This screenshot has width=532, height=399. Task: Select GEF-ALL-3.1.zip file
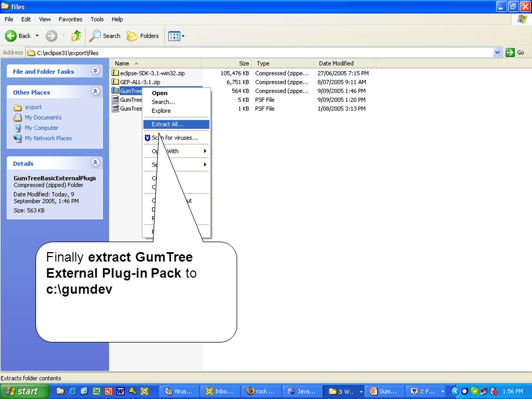tap(140, 82)
